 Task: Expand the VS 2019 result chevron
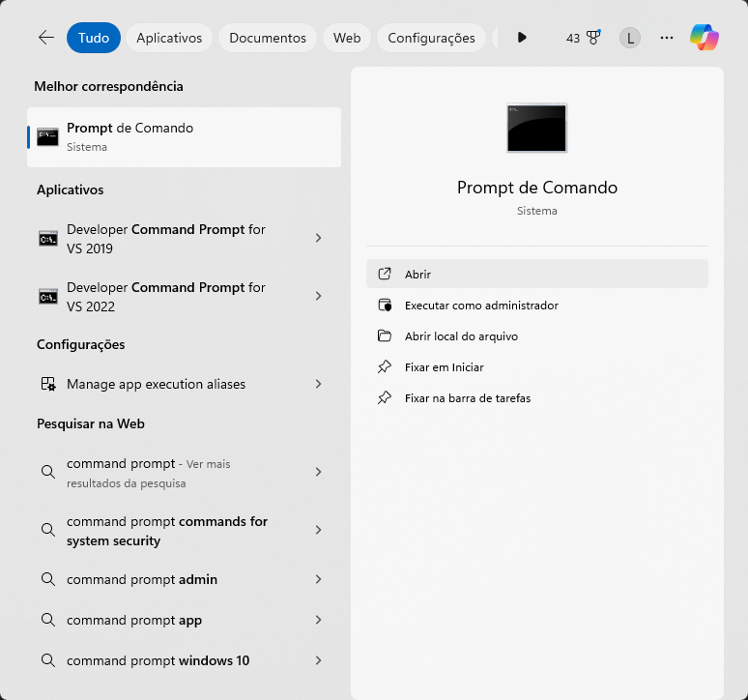click(x=318, y=238)
